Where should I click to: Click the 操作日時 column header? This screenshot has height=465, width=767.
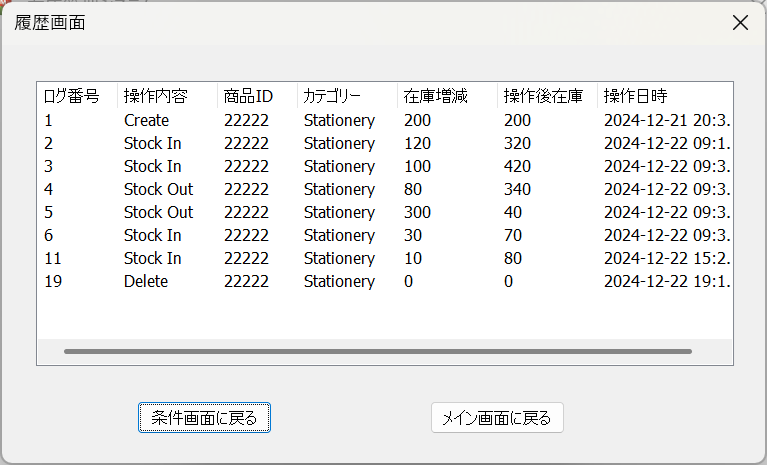click(x=635, y=97)
